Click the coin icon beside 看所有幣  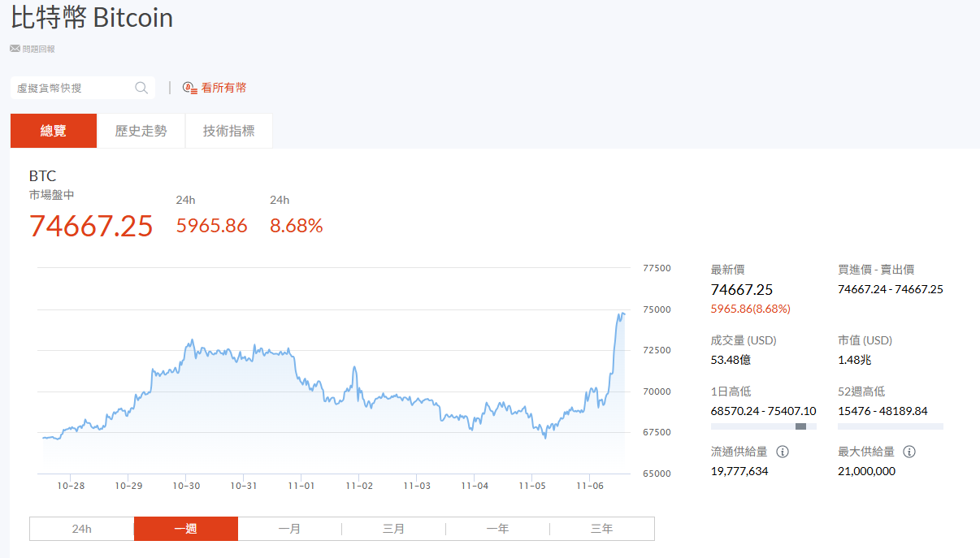(x=190, y=88)
